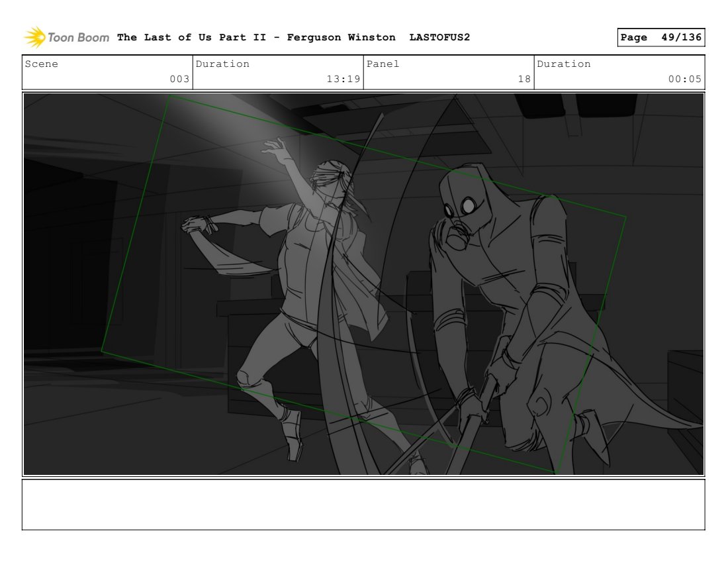Image resolution: width=728 pixels, height=563 pixels.
Task: Click the 'Panel' header label
Action: coord(383,64)
